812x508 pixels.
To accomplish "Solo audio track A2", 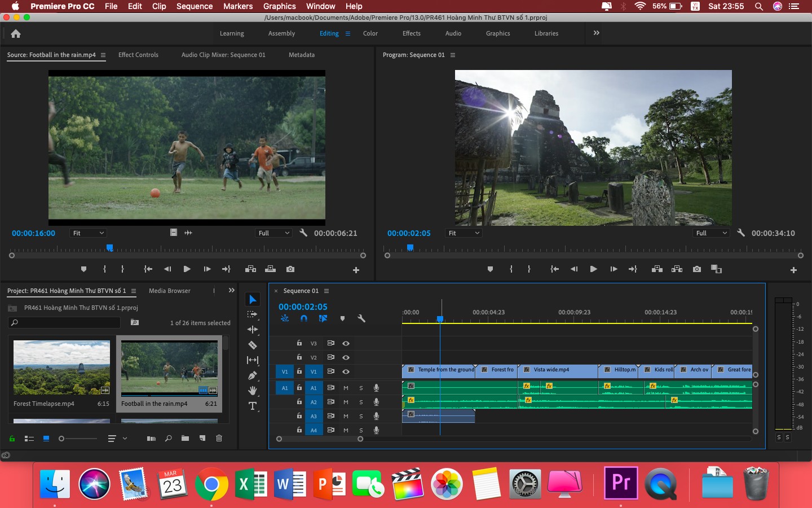I will [x=361, y=402].
